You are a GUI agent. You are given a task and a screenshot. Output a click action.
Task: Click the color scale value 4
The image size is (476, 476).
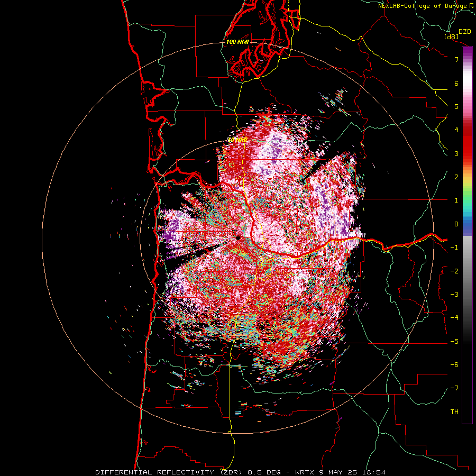point(456,130)
